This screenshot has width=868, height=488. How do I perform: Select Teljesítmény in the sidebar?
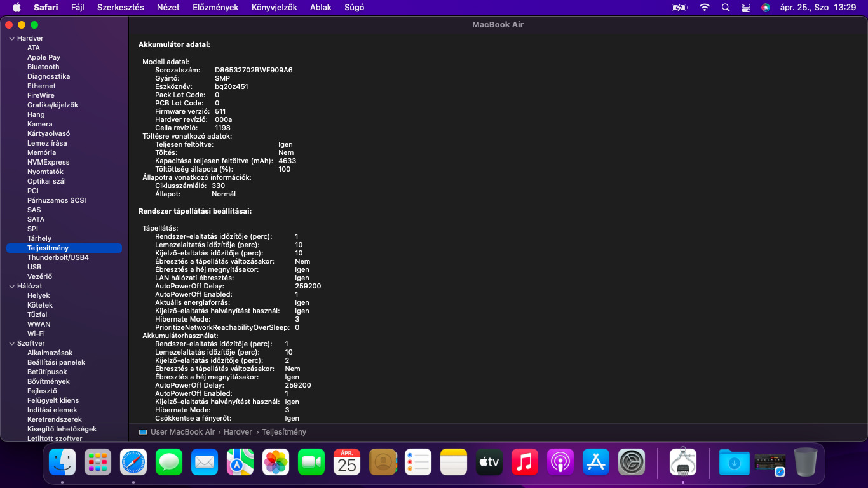point(64,248)
